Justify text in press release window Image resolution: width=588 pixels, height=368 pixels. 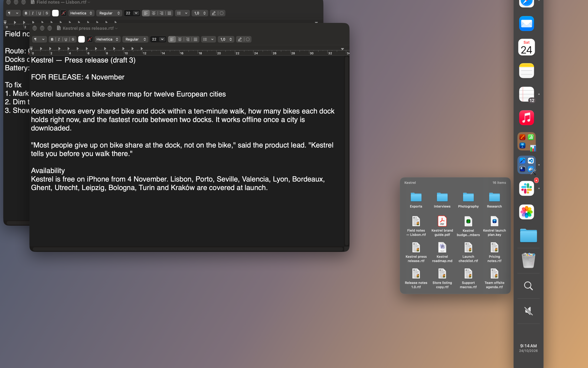[195, 39]
